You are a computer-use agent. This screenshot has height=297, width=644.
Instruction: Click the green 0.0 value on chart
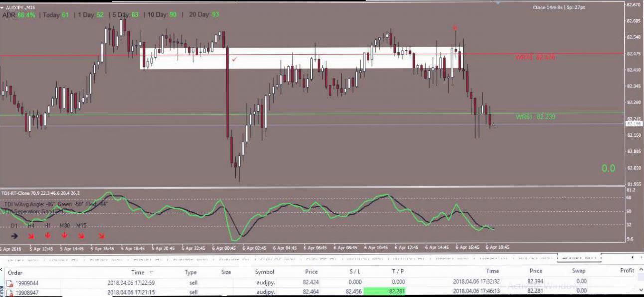608,169
